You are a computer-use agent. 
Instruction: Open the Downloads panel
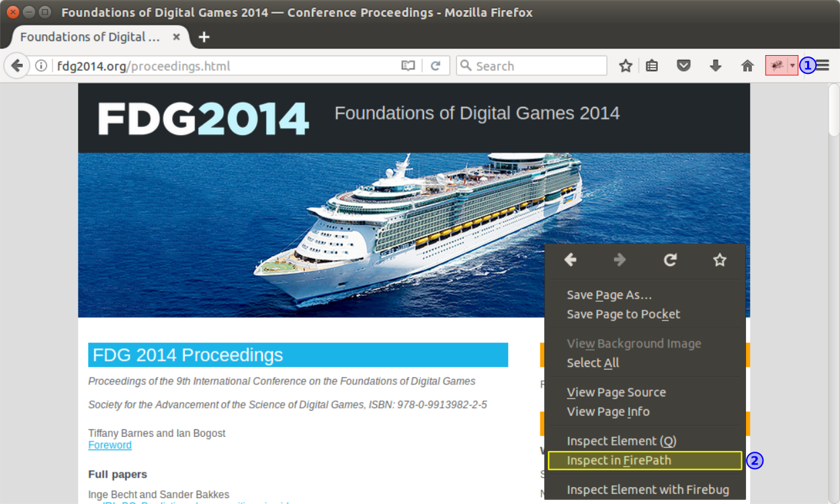(x=716, y=66)
